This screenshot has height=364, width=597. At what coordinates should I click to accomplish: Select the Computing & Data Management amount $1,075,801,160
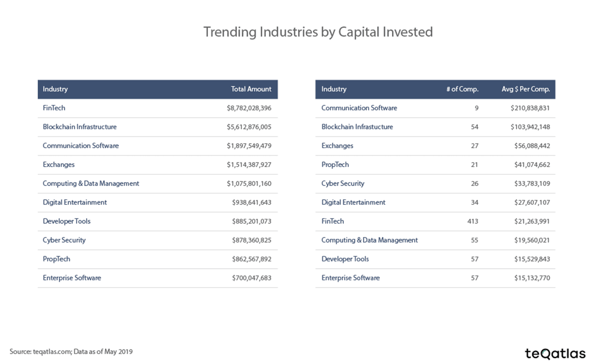click(x=249, y=183)
